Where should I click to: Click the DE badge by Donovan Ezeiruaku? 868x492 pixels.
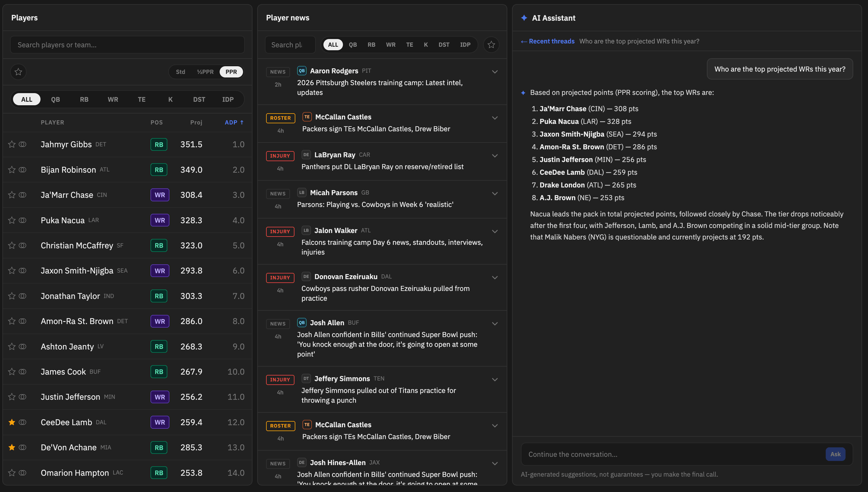click(306, 276)
